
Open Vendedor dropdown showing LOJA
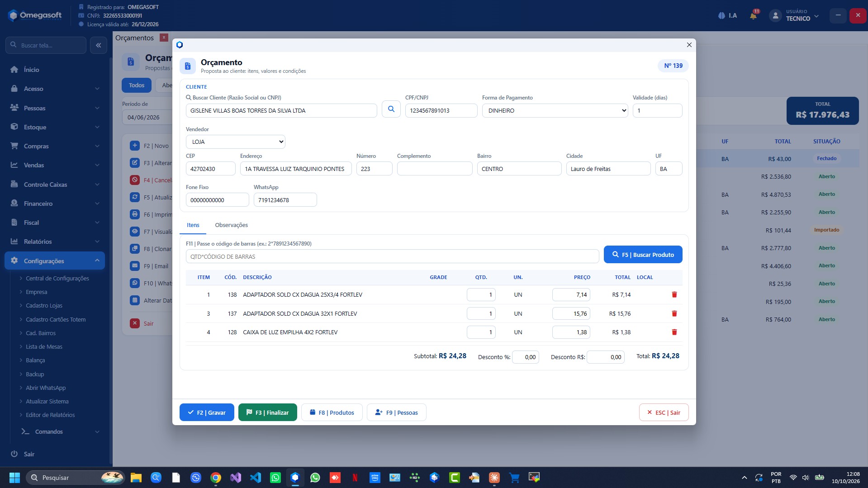pyautogui.click(x=236, y=142)
